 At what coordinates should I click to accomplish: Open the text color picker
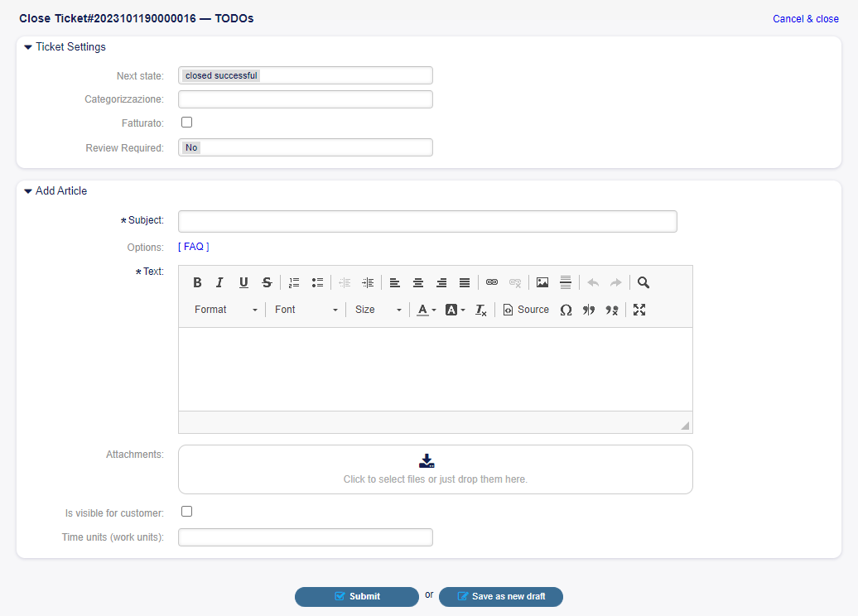coord(426,310)
